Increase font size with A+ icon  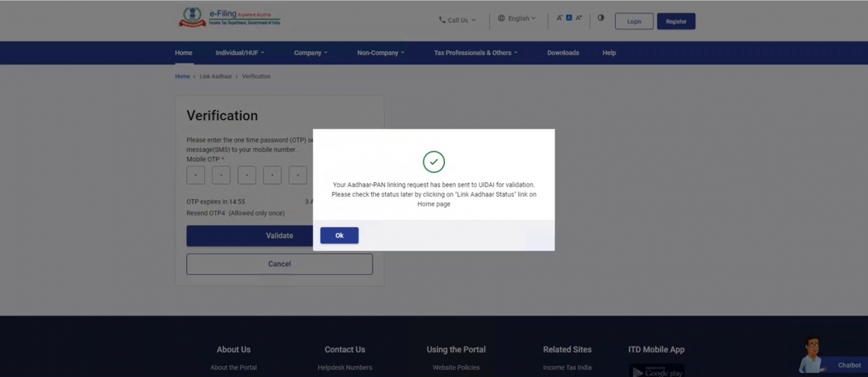tap(579, 18)
